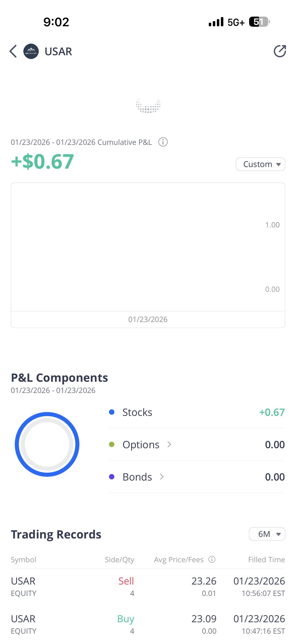This screenshot has height=644, width=296.
Task: Tap the Avg Price/Fees info icon
Action: click(x=212, y=559)
